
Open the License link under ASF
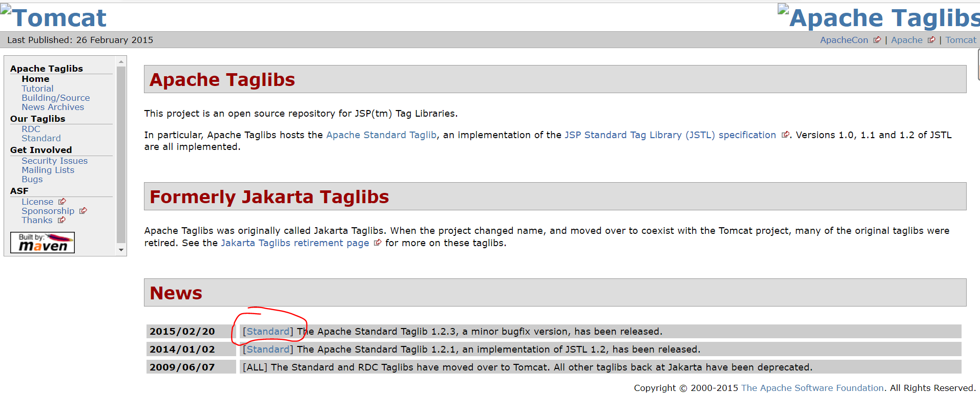click(x=37, y=202)
